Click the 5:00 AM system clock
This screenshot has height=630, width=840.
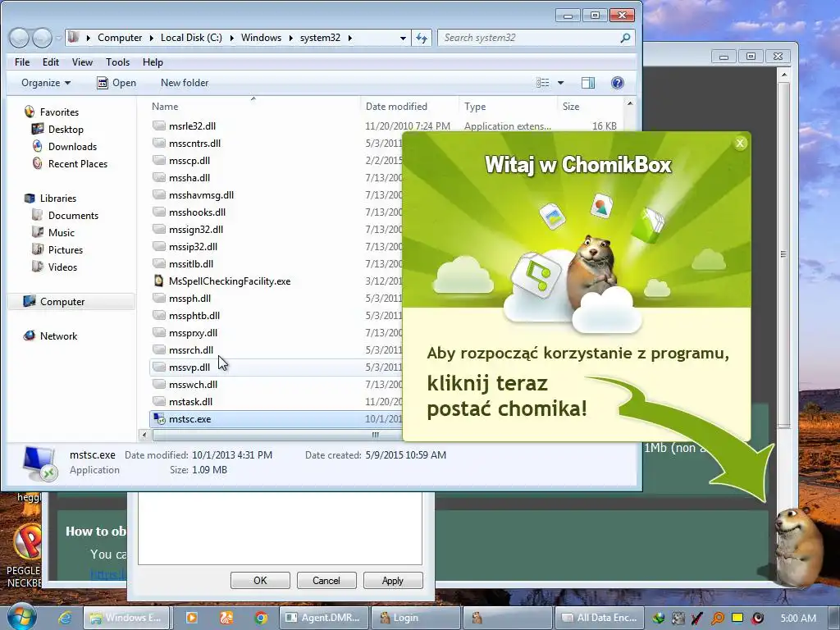pyautogui.click(x=798, y=618)
